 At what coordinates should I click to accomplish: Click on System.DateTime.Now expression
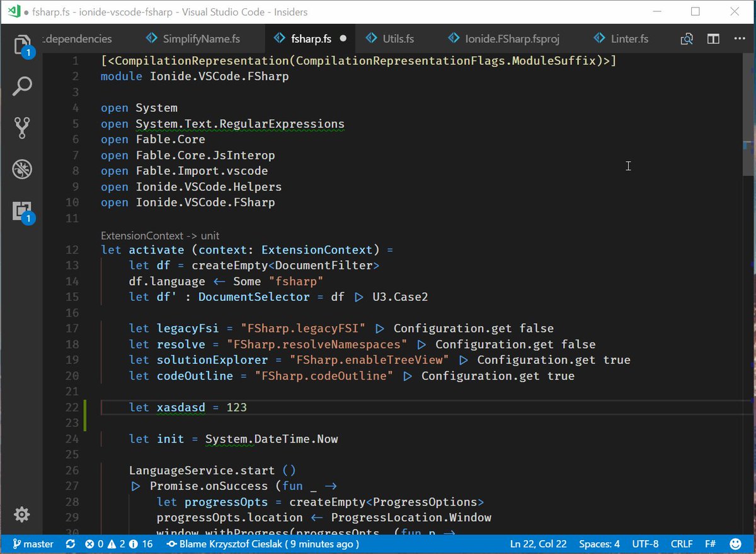click(272, 439)
